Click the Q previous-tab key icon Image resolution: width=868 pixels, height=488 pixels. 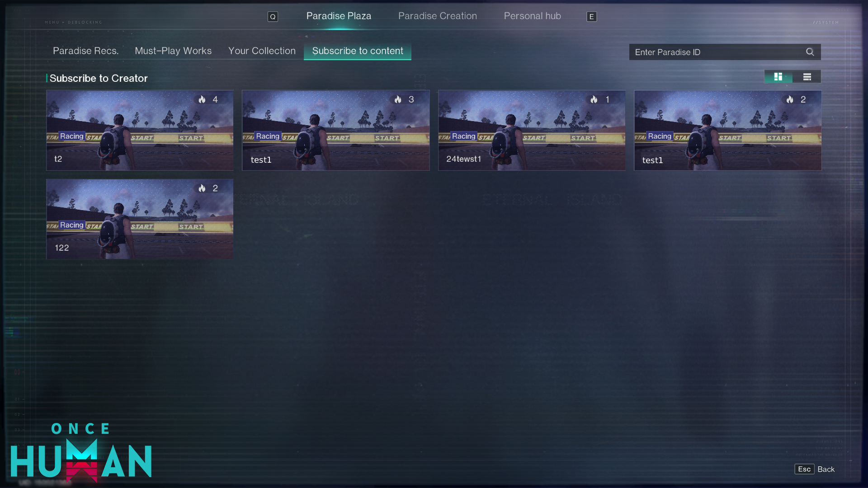[x=273, y=17]
